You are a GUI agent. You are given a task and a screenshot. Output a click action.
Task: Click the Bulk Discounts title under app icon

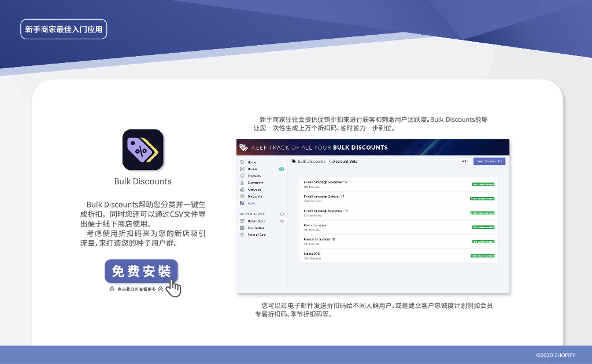(x=143, y=181)
